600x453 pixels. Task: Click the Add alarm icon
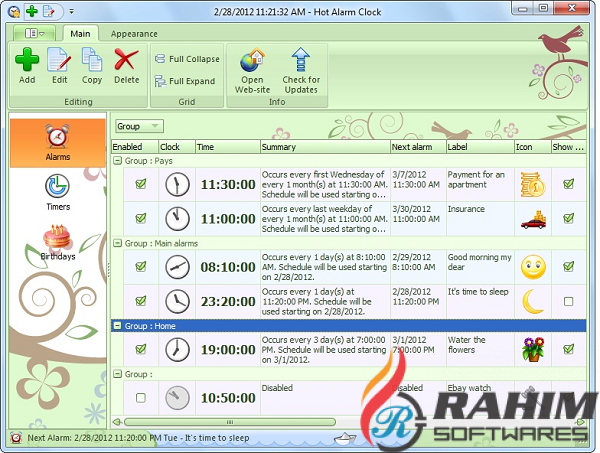coord(27,62)
